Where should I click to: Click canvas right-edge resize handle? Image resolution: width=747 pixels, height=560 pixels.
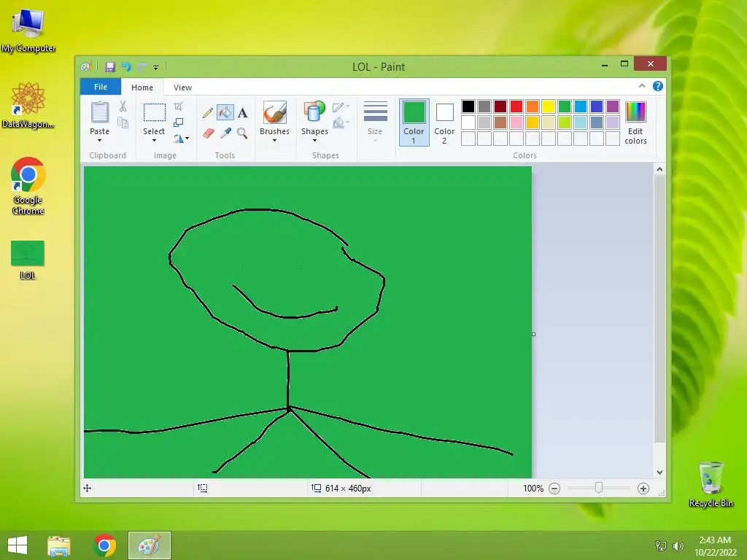[533, 334]
